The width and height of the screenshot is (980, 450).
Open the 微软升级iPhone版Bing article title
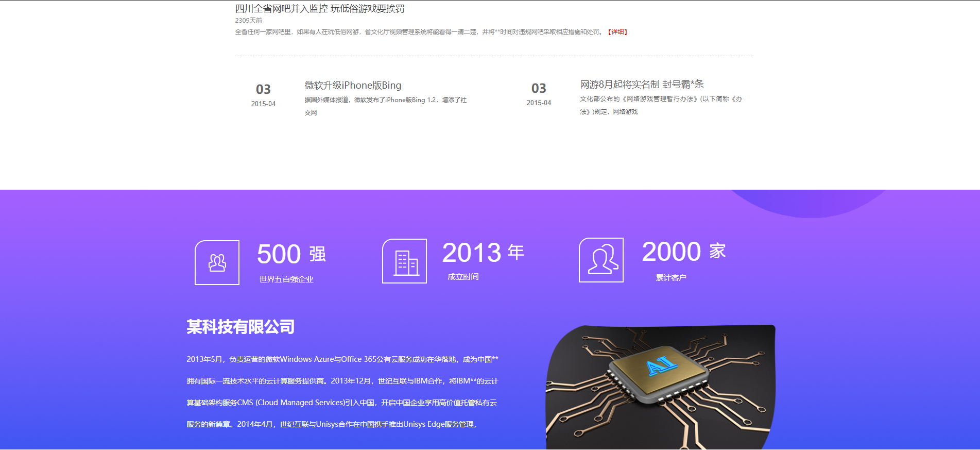[x=353, y=86]
